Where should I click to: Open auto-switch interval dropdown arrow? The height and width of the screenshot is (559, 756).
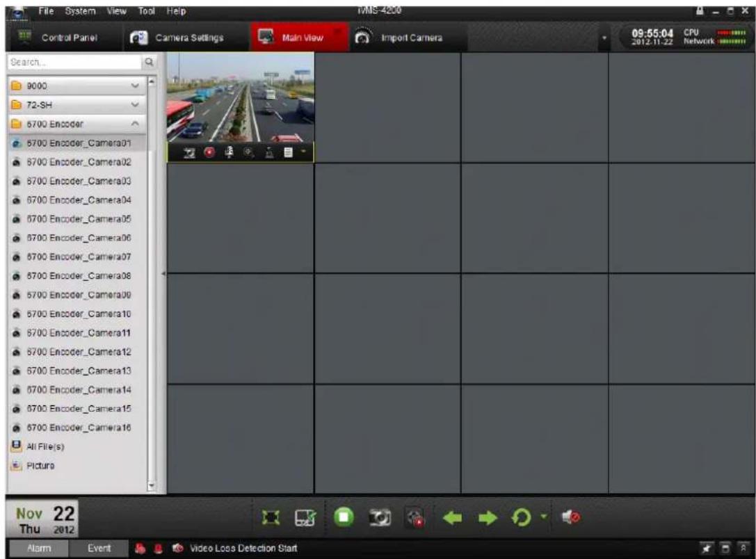(x=543, y=516)
